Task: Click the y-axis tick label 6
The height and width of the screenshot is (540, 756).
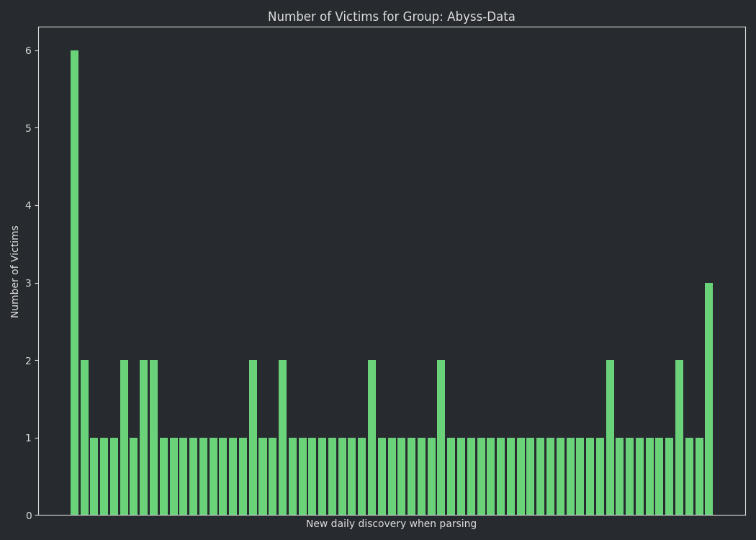Action: 29,50
